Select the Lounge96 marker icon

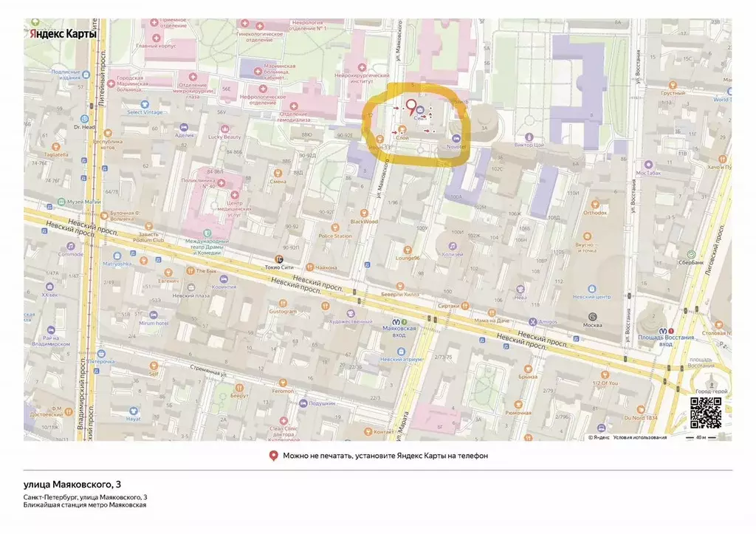tap(408, 250)
